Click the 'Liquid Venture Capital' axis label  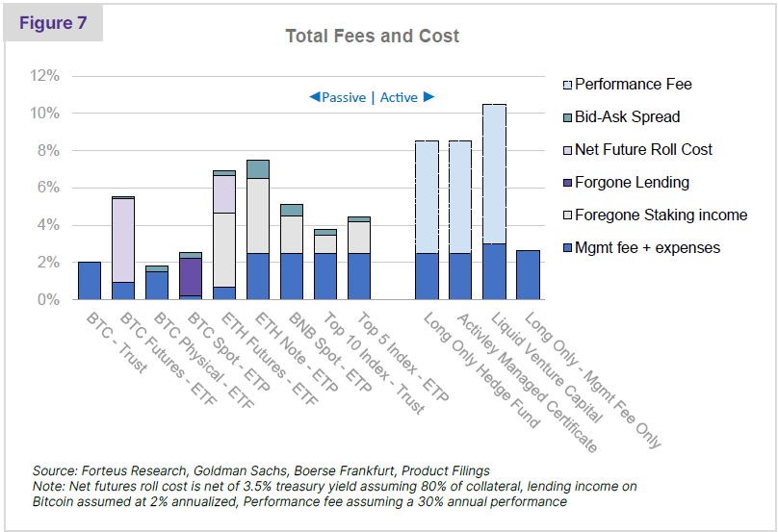(547, 367)
